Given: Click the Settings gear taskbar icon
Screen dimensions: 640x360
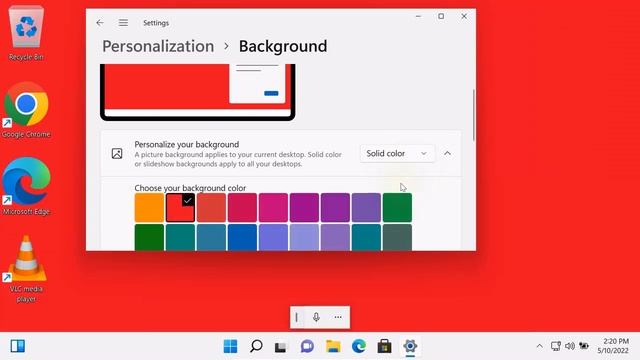Looking at the screenshot, I should [x=410, y=346].
